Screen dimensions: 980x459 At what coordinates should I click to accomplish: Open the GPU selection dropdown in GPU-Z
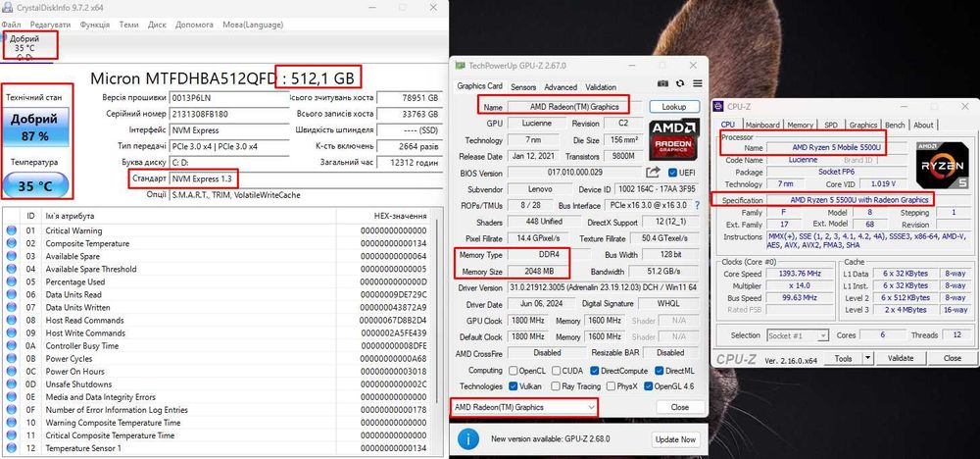pyautogui.click(x=523, y=407)
